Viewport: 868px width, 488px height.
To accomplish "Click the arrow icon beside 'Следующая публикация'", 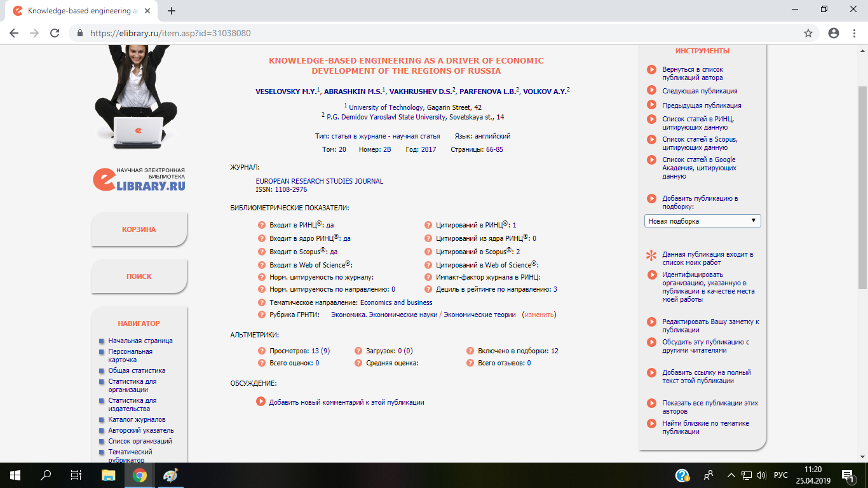I will (651, 91).
